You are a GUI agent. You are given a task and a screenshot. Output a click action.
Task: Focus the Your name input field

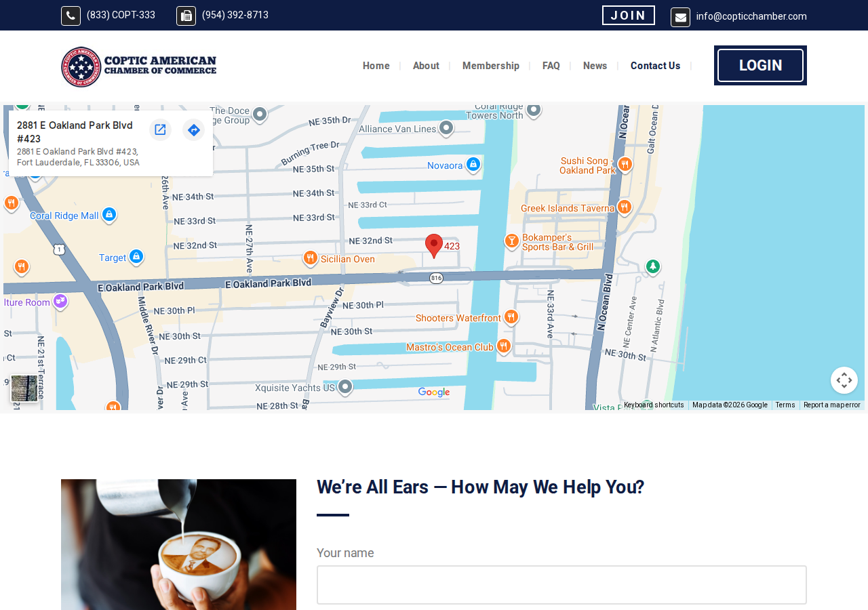coord(561,585)
